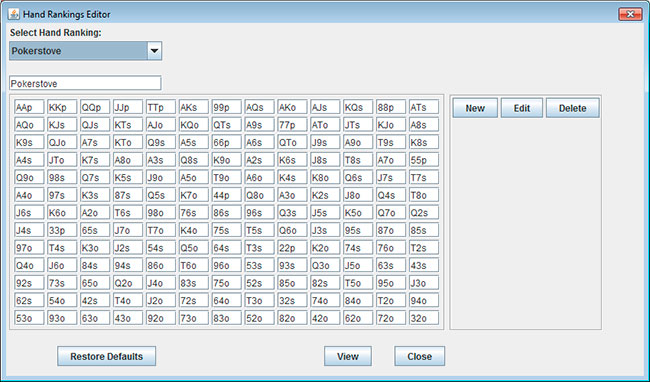Pick the ATs hand cell
Image resolution: width=650 pixels, height=382 pixels.
pos(424,107)
